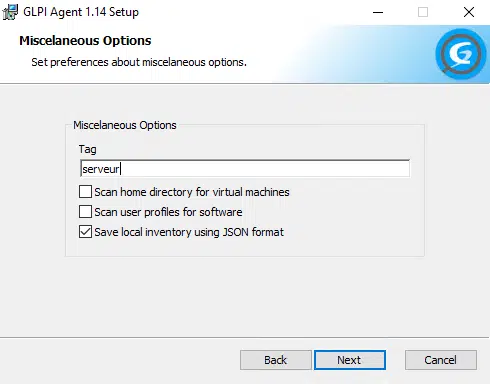The image size is (490, 384).
Task: Click the maximize button in the title bar
Action: click(x=423, y=12)
